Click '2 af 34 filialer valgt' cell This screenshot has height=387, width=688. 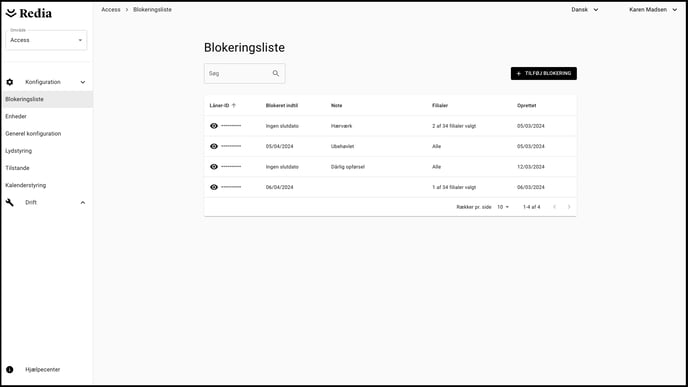(x=454, y=126)
